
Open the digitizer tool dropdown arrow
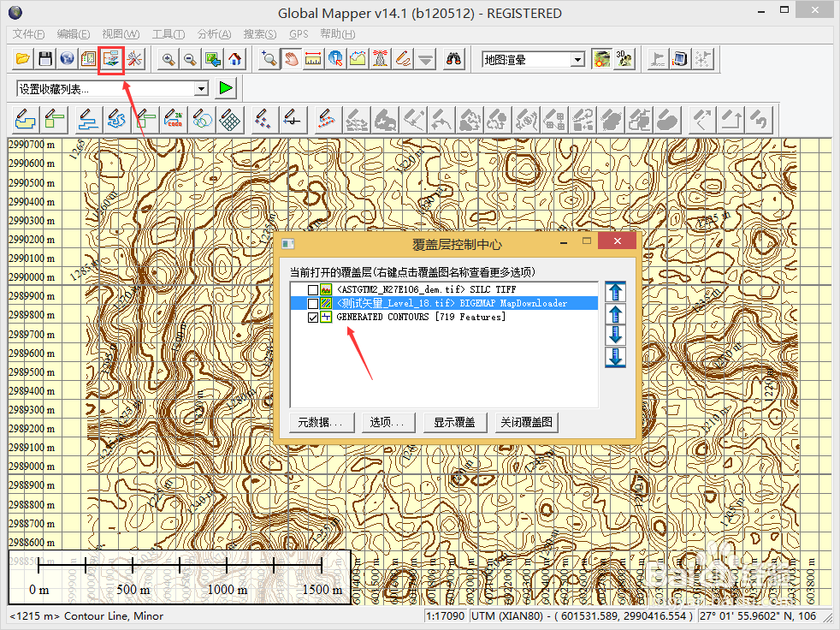click(x=426, y=58)
